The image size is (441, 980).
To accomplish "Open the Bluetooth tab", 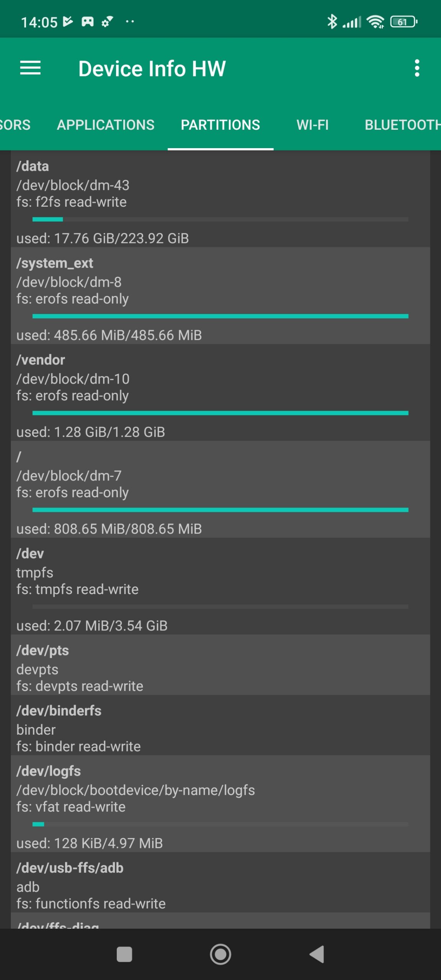I will 402,125.
